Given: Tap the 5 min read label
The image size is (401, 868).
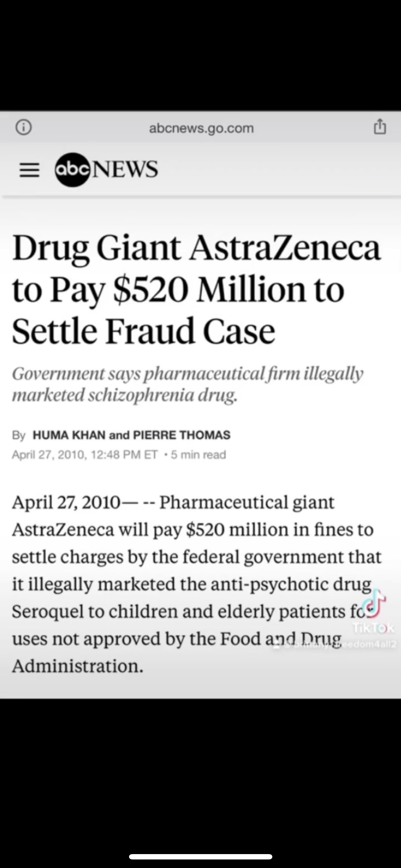Looking at the screenshot, I should 198,455.
